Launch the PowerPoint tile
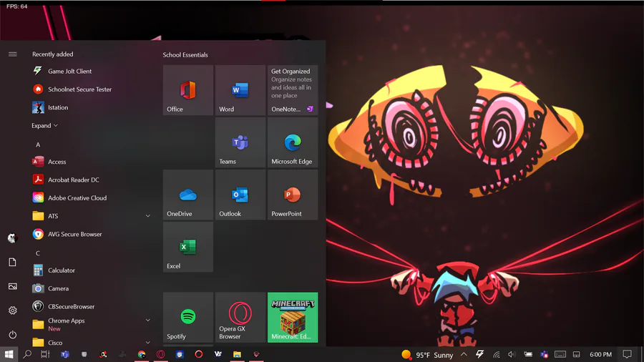Image resolution: width=644 pixels, height=362 pixels. coord(293,195)
